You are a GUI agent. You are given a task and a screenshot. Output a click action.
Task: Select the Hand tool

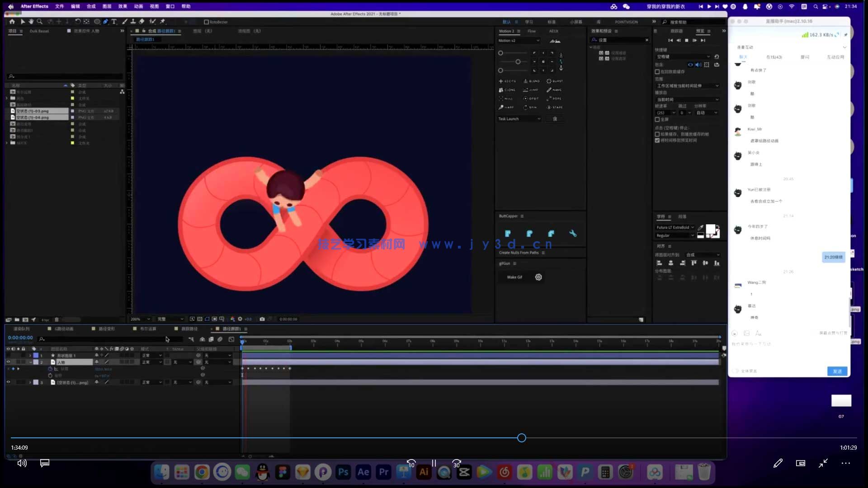(31, 21)
